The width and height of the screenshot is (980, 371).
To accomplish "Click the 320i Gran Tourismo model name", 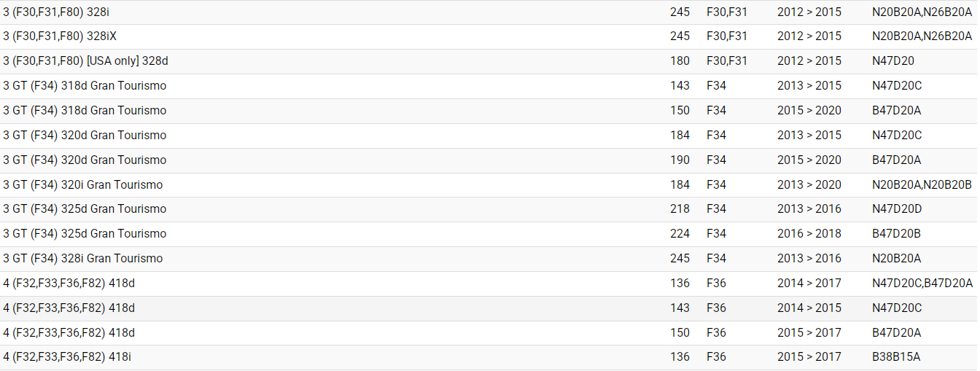I will click(82, 185).
